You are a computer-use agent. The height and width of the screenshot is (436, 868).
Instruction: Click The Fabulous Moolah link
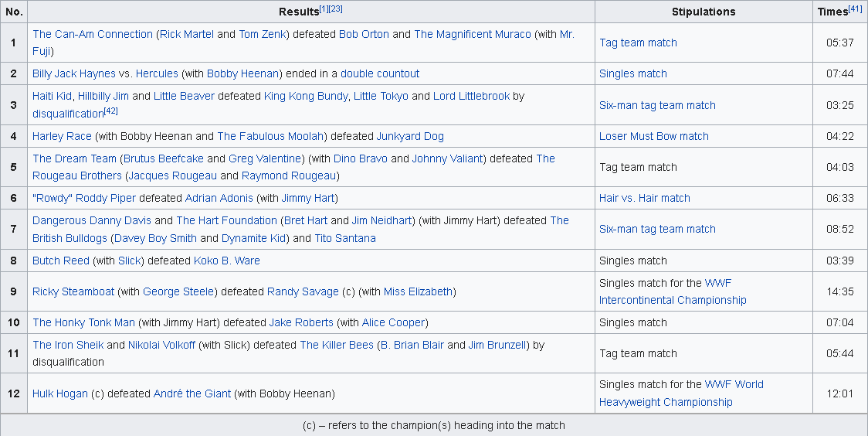pos(271,136)
